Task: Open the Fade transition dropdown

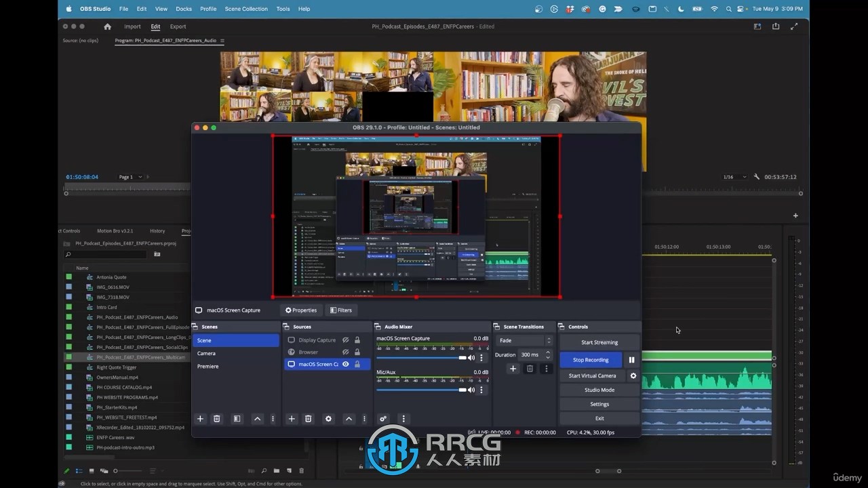Action: [x=524, y=340]
